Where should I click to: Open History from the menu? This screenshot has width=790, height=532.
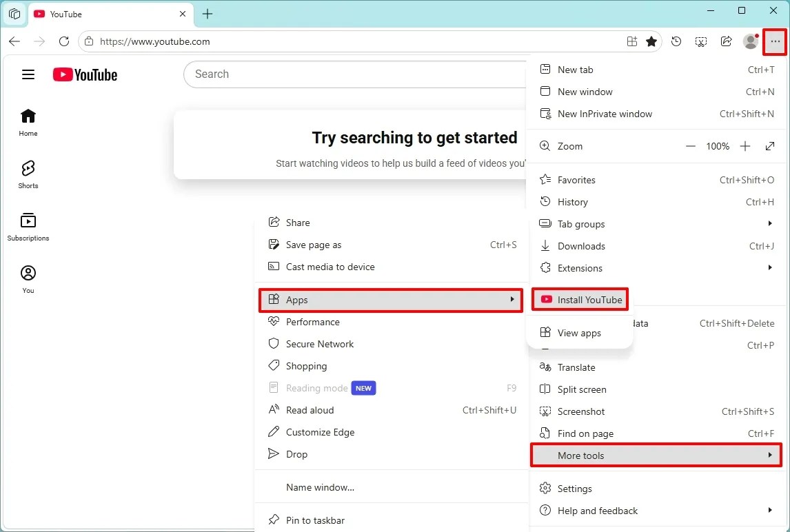[x=657, y=202]
